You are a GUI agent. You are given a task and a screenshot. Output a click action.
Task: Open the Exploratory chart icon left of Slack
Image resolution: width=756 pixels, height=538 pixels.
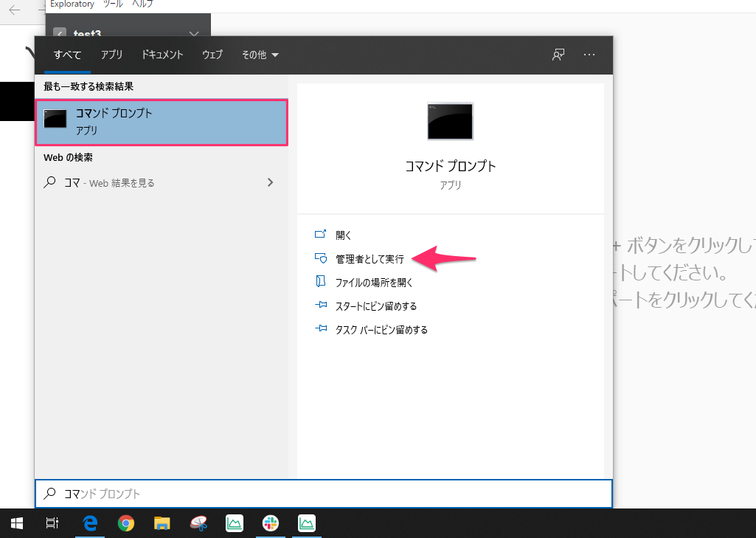coord(235,523)
